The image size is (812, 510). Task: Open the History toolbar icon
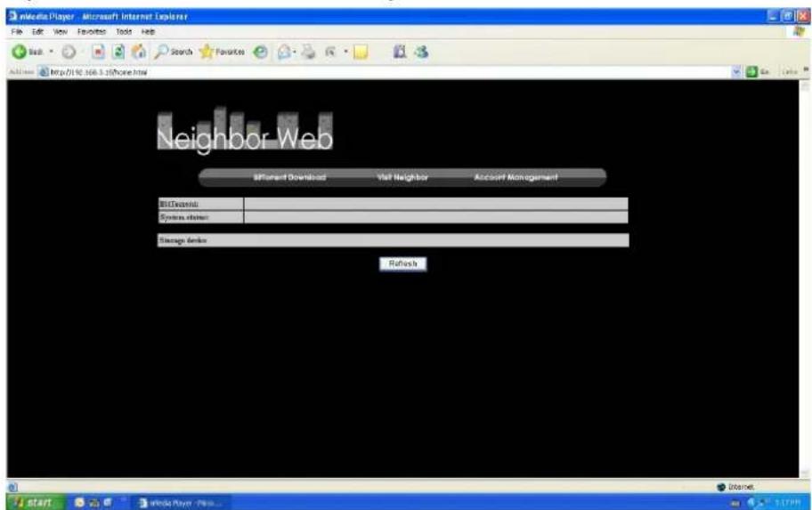[x=261, y=52]
